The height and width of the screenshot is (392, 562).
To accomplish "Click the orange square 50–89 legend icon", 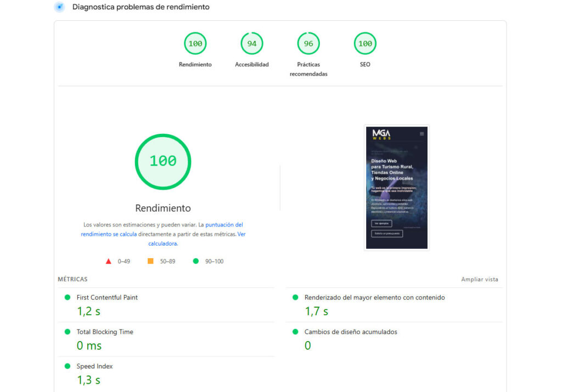I will (150, 262).
